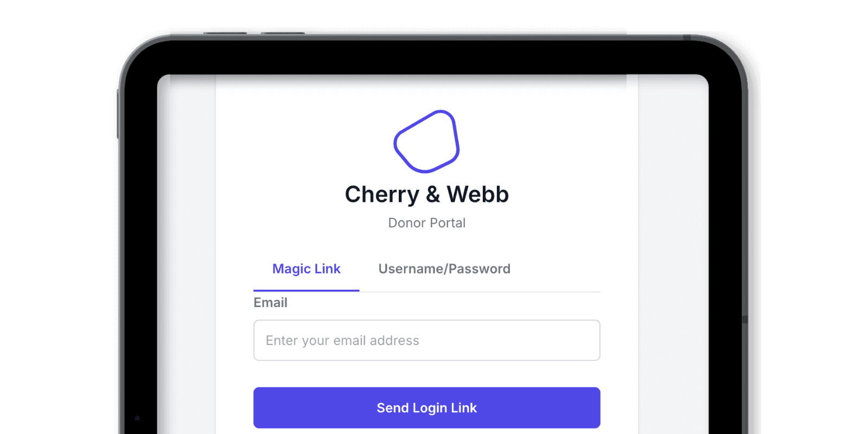Click the Cherry & Webb heading
Viewport: 868px width, 434px height.
click(x=427, y=195)
